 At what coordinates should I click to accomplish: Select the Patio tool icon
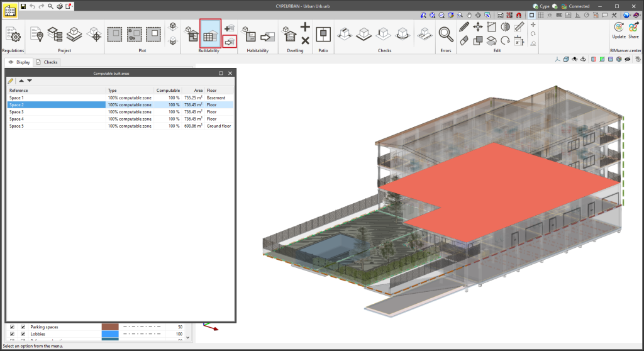coord(323,35)
